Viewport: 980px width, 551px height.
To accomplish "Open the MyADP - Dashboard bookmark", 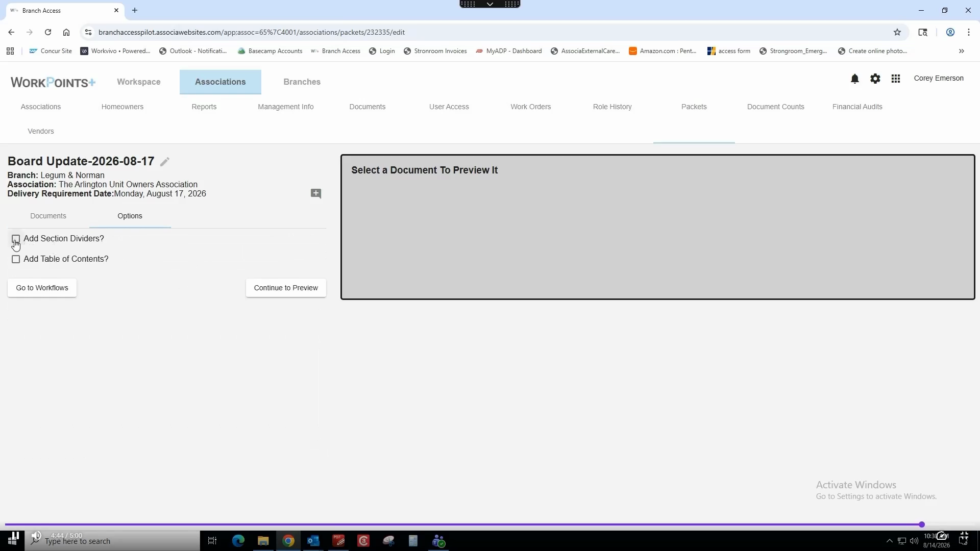I will pos(508,51).
